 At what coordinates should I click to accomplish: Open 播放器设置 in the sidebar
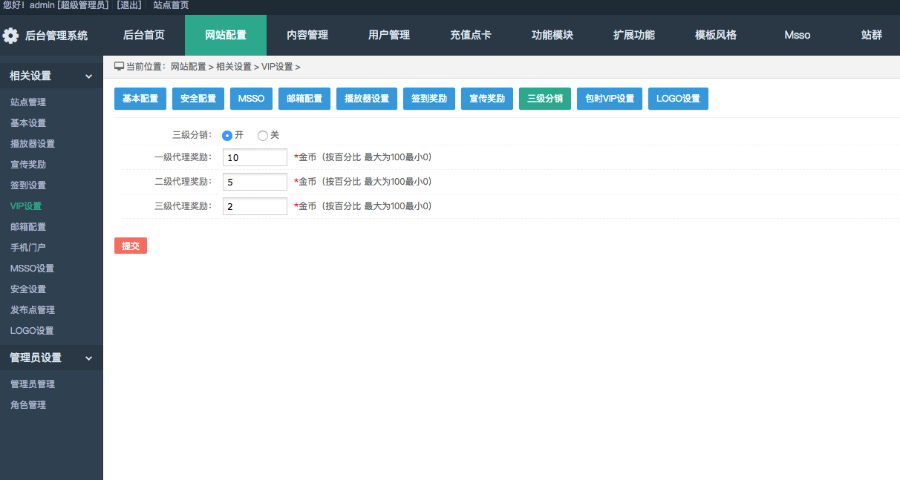click(32, 144)
